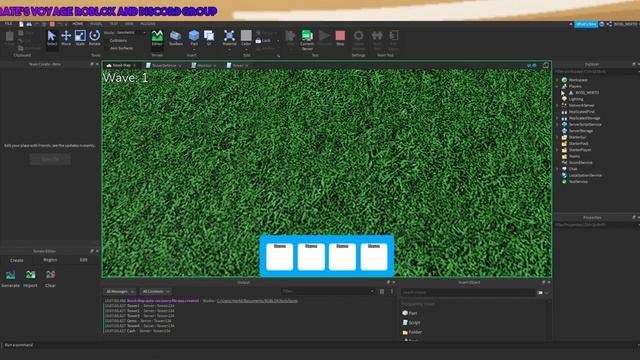
Task: Open the file path link in Output
Action: [x=257, y=301]
